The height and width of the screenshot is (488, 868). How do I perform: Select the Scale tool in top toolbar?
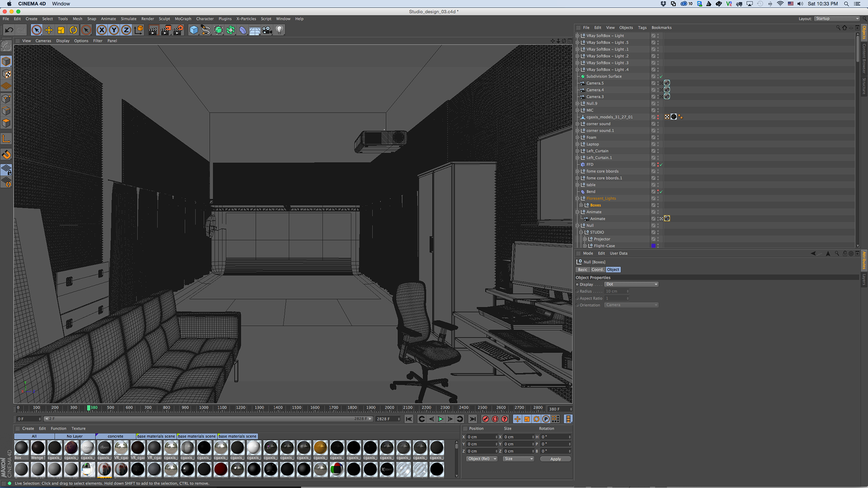(x=61, y=30)
